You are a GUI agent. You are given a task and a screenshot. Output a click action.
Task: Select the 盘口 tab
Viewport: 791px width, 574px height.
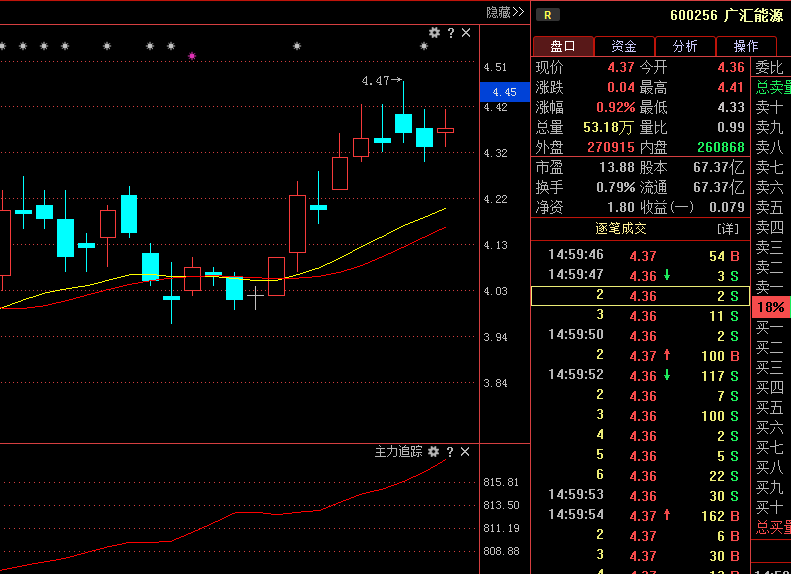(562, 46)
